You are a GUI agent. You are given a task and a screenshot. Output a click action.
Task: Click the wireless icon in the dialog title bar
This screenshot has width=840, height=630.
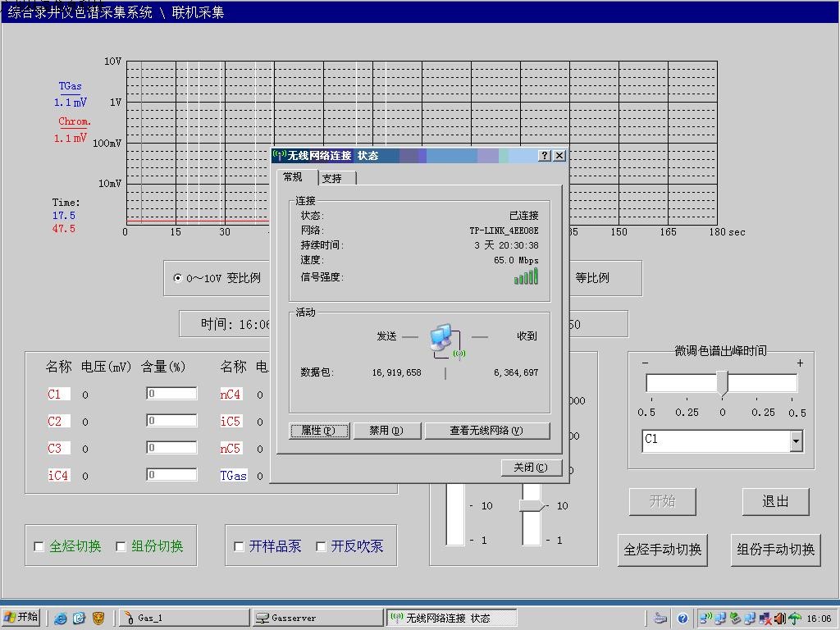(280, 155)
